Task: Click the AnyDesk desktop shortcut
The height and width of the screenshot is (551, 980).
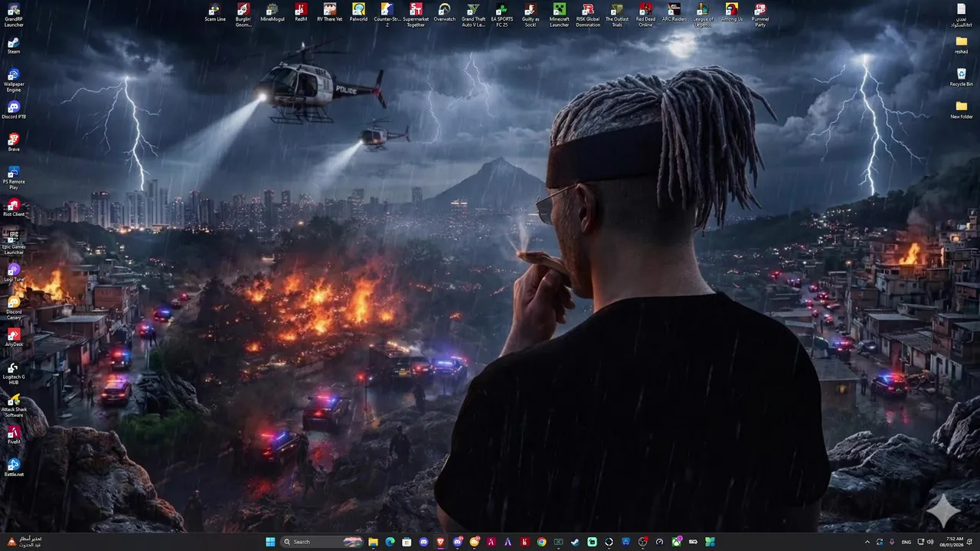Action: coord(14,337)
